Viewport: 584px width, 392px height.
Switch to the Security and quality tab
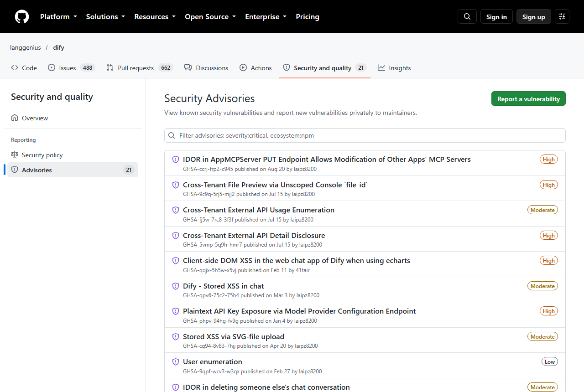[x=325, y=68]
